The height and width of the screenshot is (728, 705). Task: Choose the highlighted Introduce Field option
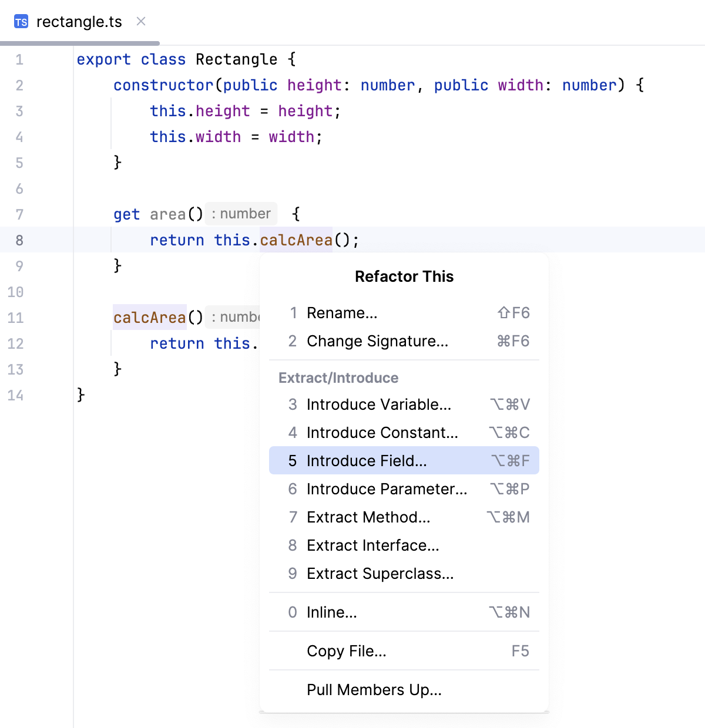367,461
